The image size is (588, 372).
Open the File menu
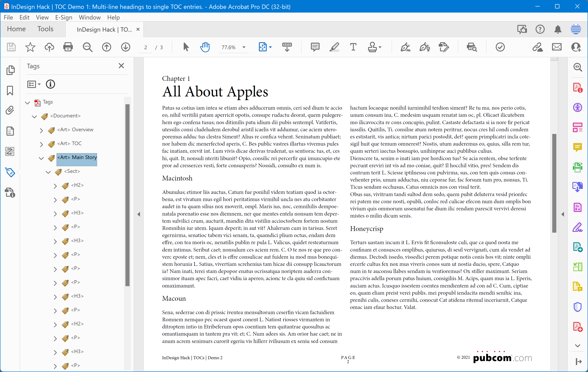click(8, 17)
